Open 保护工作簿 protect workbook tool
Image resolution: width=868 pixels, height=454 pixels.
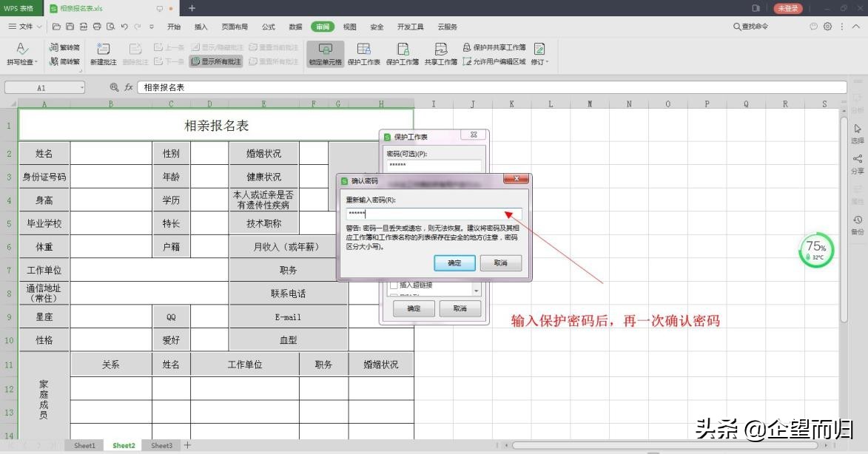coord(403,54)
